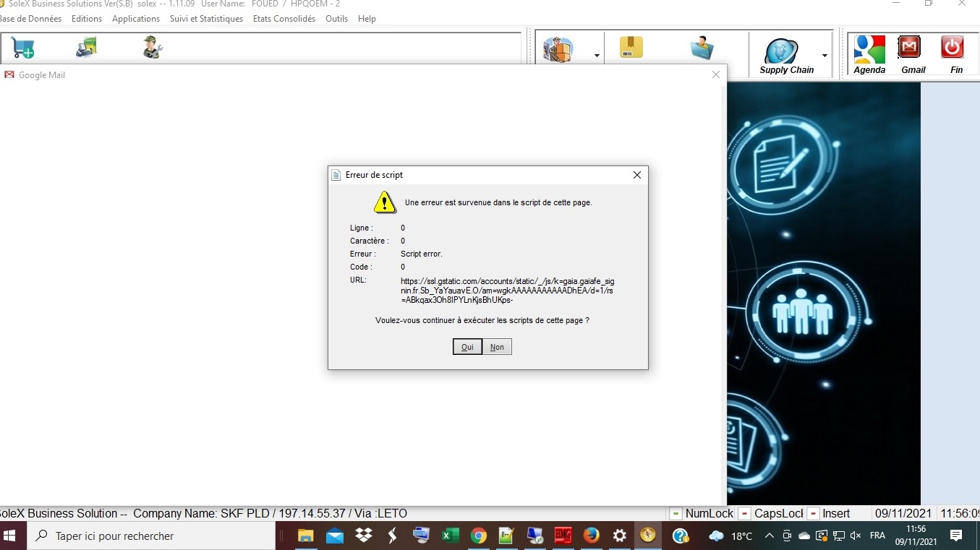Click the help question mark taskbar icon
The height and width of the screenshot is (550, 980).
680,536
